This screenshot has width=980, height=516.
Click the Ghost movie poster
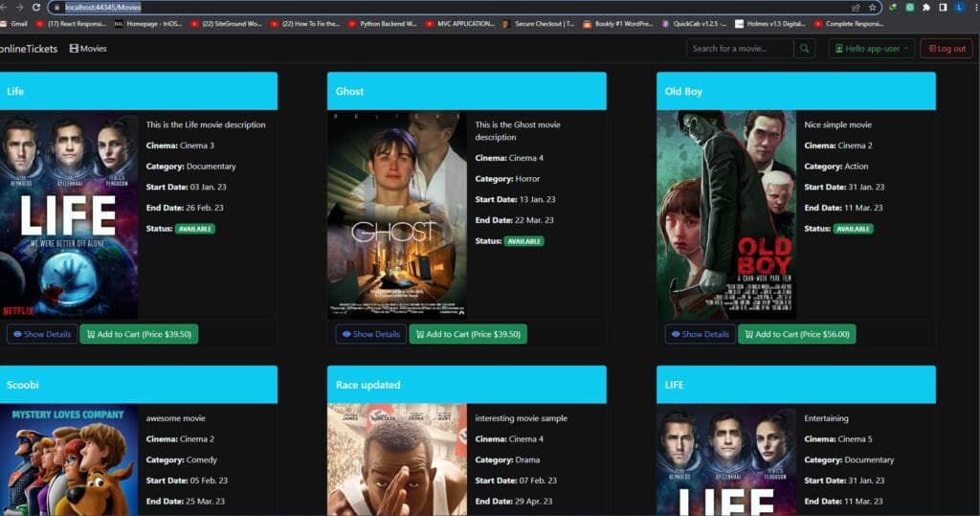397,213
